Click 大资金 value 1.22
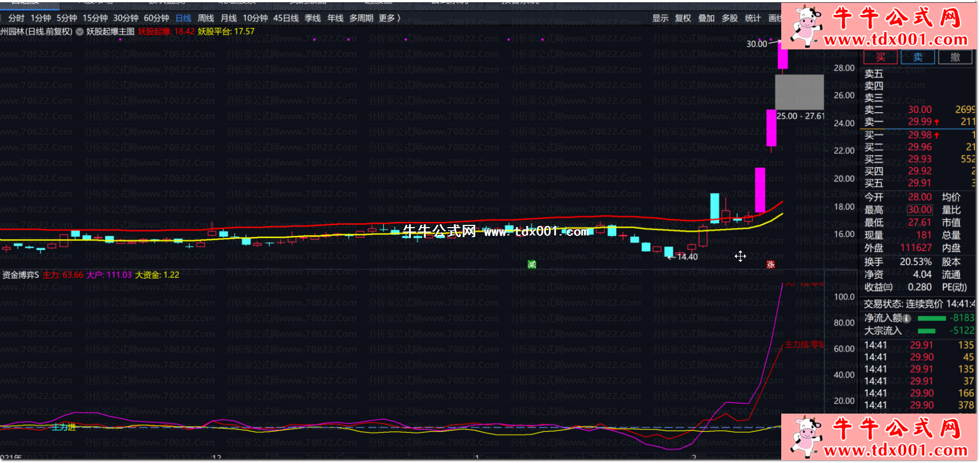This screenshot has height=463, width=980. pos(172,275)
